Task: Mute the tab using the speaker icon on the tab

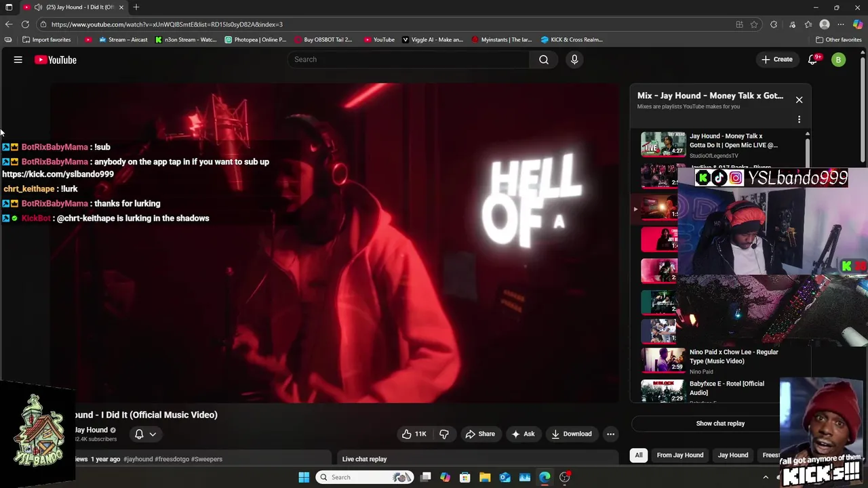Action: click(x=38, y=7)
